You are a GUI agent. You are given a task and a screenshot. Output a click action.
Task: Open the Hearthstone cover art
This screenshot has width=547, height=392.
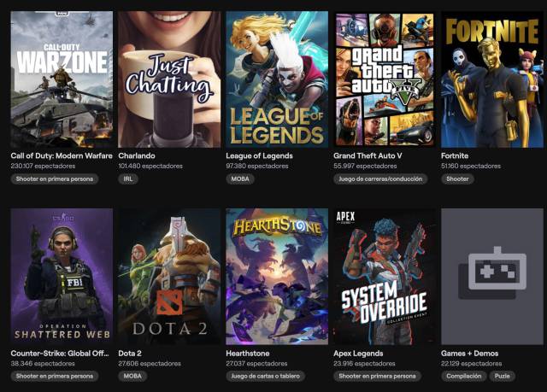coord(277,277)
